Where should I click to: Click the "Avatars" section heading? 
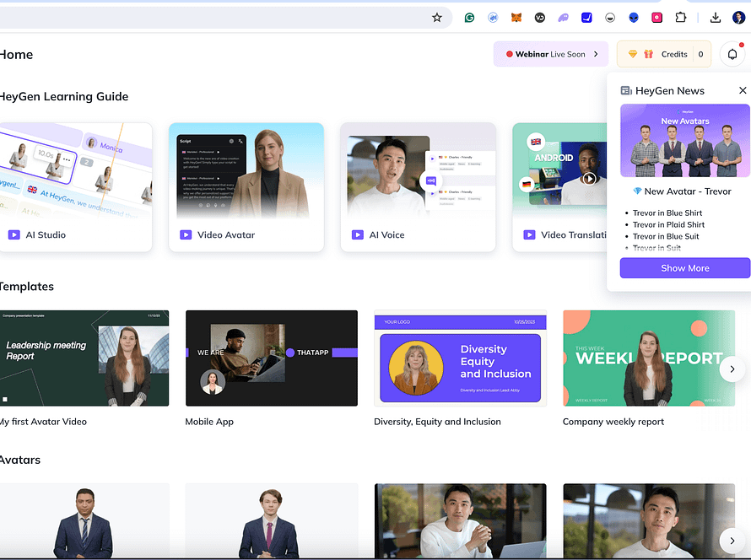19,460
